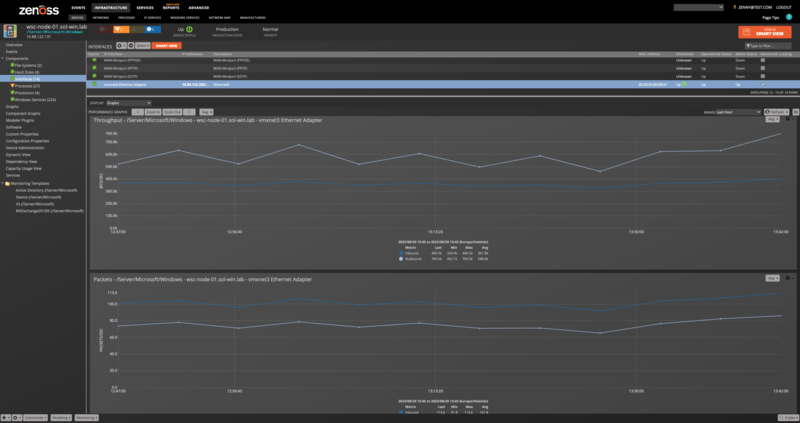800x423 pixels.
Task: Open the Services top menu
Action: [145, 8]
